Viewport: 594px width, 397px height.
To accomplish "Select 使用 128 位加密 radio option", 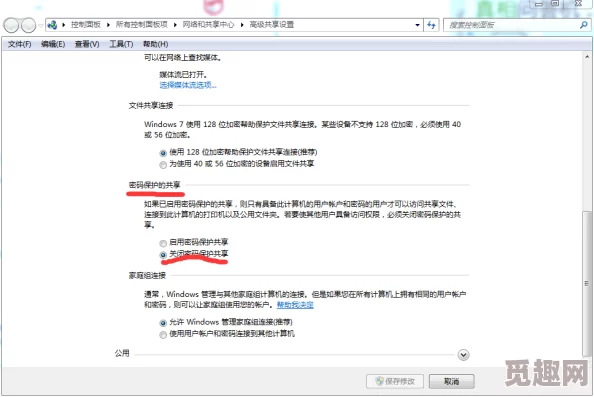I will point(163,153).
